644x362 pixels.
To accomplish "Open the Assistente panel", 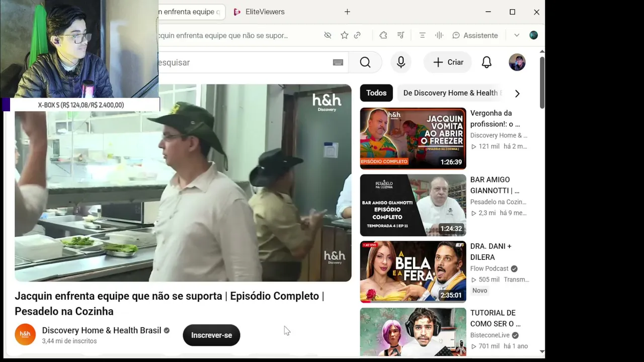I will pos(475,35).
